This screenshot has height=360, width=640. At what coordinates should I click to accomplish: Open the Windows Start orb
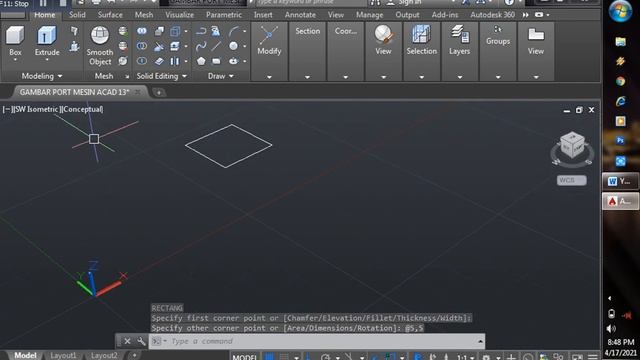620,11
